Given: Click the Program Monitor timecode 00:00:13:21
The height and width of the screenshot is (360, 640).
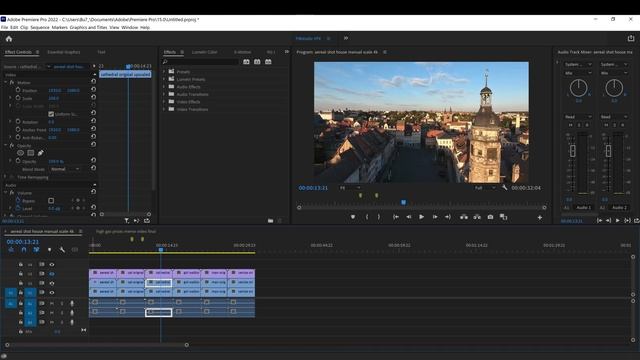Looking at the screenshot, I should pyautogui.click(x=313, y=188).
